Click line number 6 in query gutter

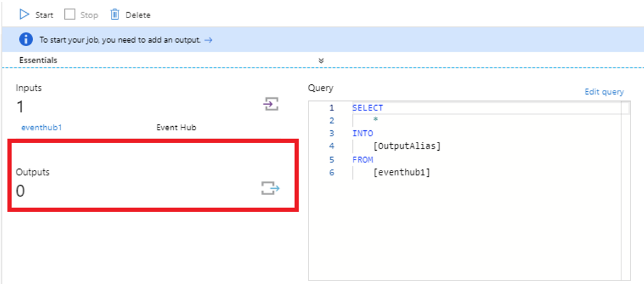coord(332,172)
